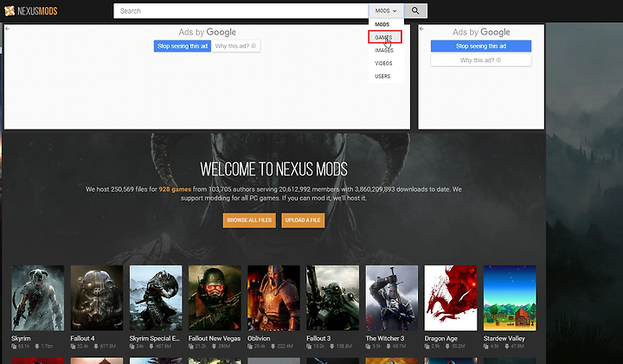Click the downloads icon under Fallout New Vegas
This screenshot has height=364, width=623.
click(x=215, y=347)
